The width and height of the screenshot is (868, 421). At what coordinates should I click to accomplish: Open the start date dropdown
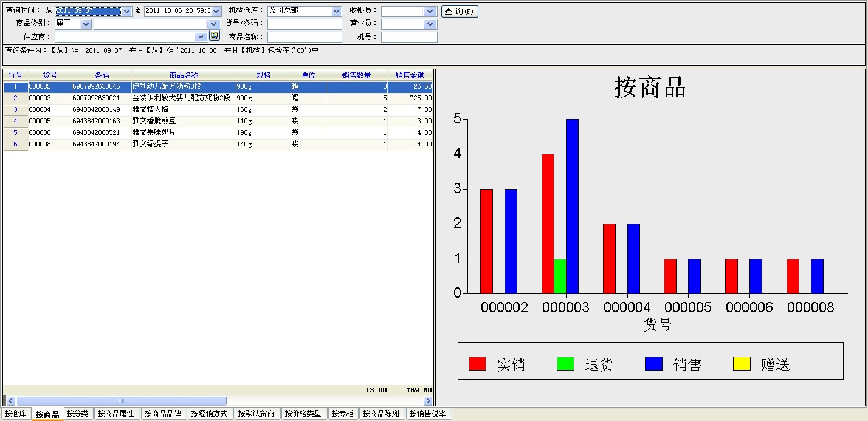point(126,12)
